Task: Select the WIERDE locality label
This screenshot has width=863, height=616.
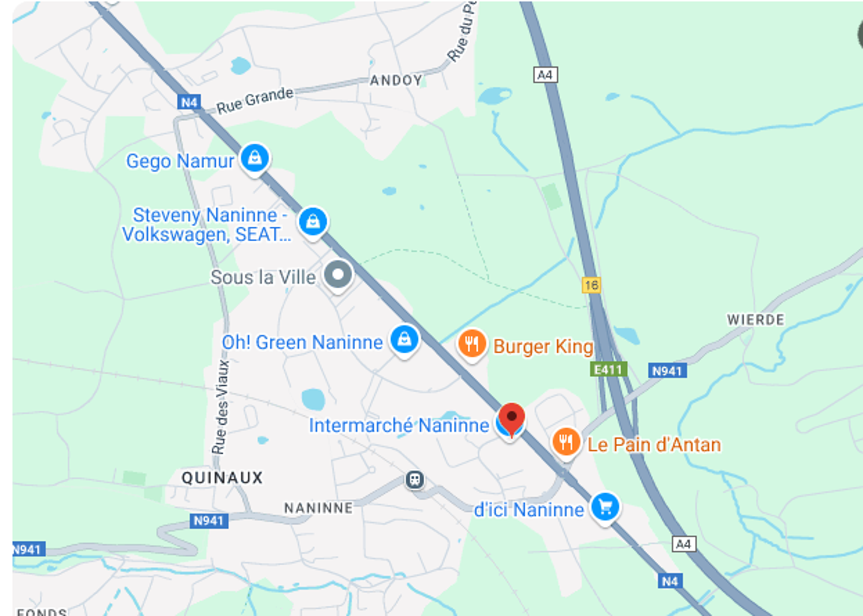Action: (756, 320)
